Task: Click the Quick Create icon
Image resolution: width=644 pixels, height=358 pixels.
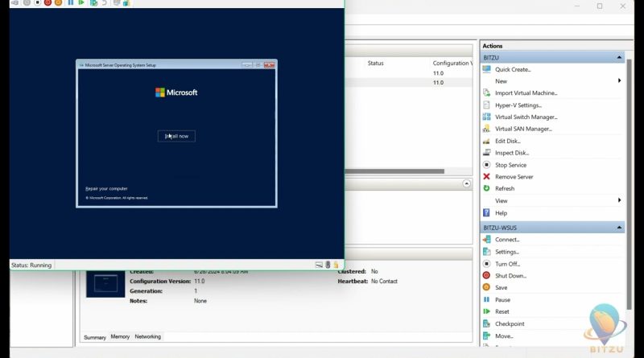Action: click(487, 69)
